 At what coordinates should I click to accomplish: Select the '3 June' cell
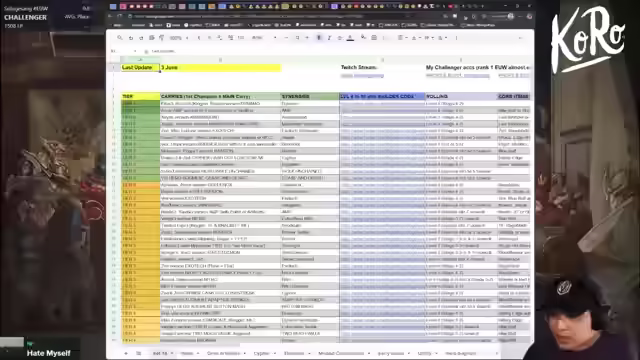tap(220, 67)
